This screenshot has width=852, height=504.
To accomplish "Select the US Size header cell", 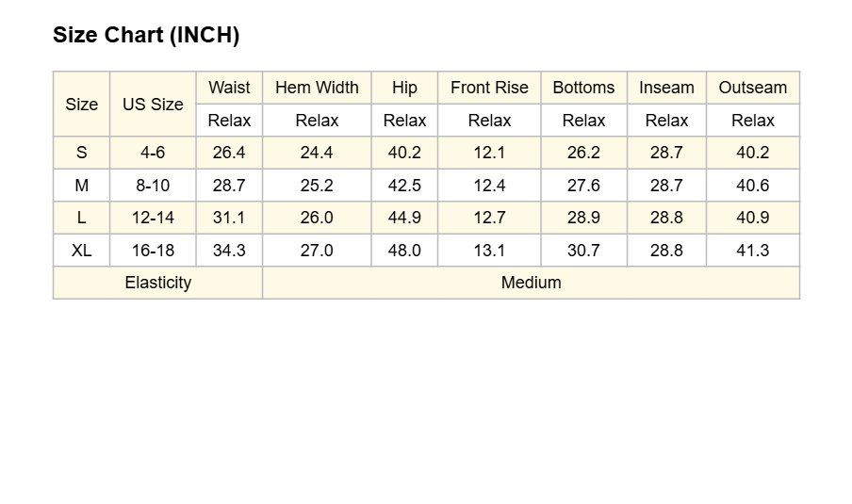I will [x=153, y=104].
